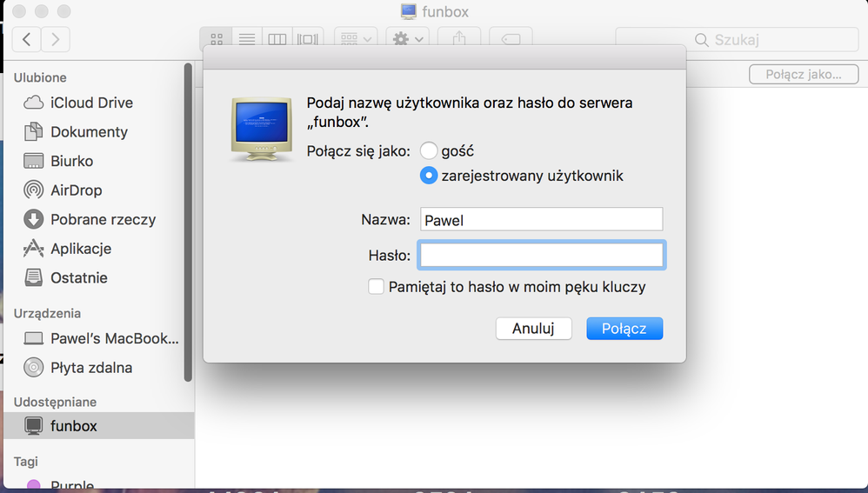The width and height of the screenshot is (868, 493).
Task: Switch to icon view in toolbar
Action: [x=217, y=39]
